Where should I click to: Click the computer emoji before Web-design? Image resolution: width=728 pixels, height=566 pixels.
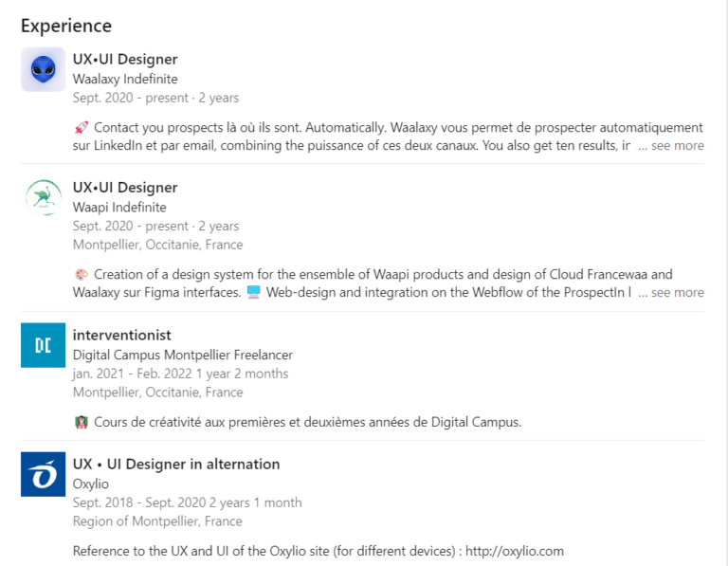(x=253, y=293)
